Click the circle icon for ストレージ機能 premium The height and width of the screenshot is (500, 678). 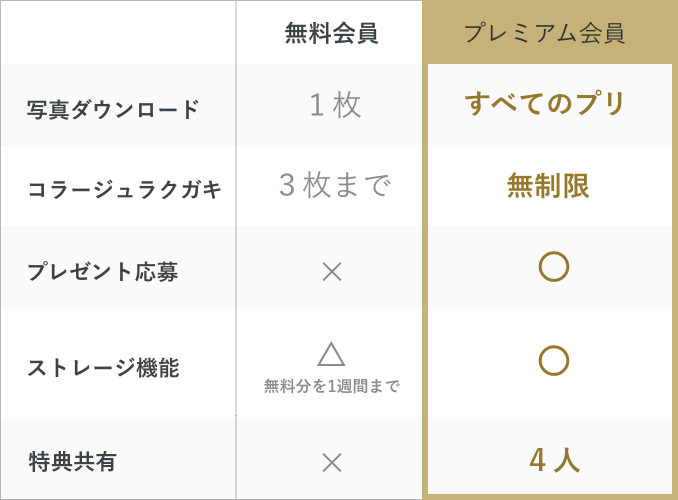tap(553, 360)
